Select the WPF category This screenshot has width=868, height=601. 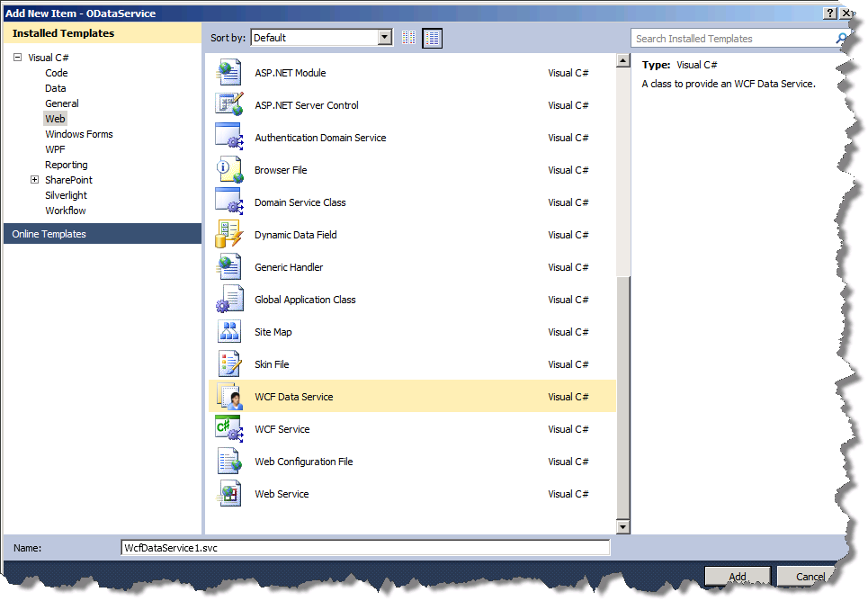tap(56, 149)
